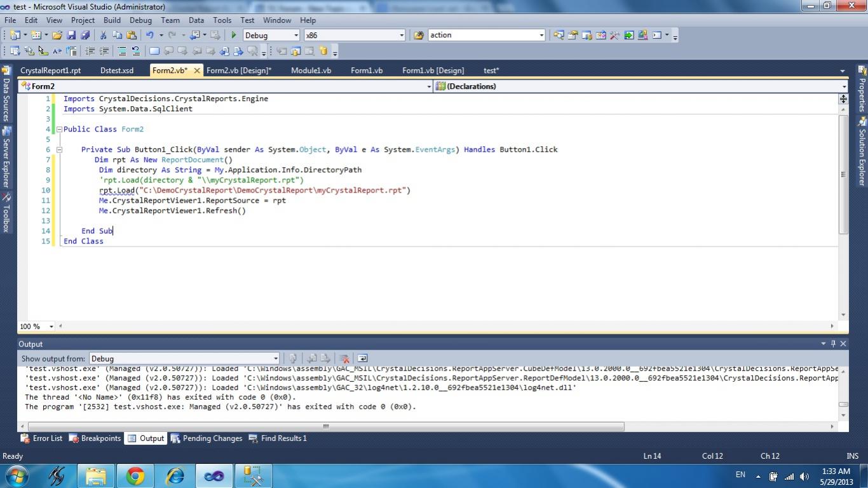Open the Tools menu
Viewport: 868px width, 488px height.
[222, 20]
